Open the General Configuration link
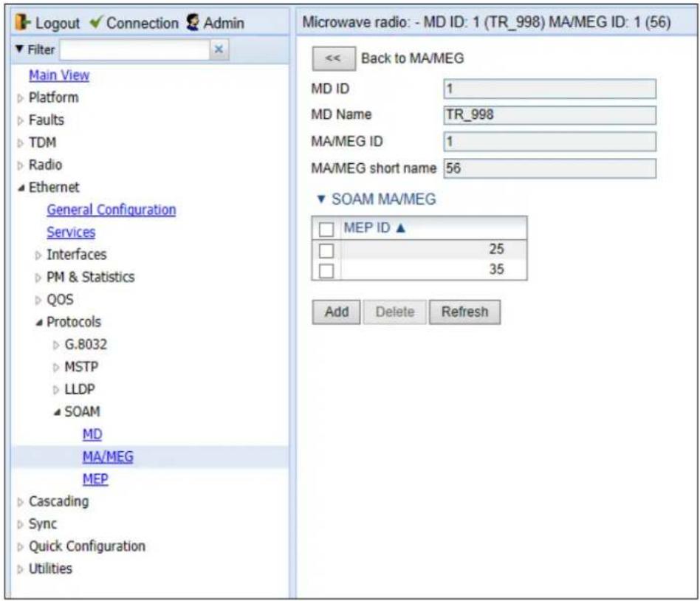Viewport: 700px width, 601px height. 111,210
